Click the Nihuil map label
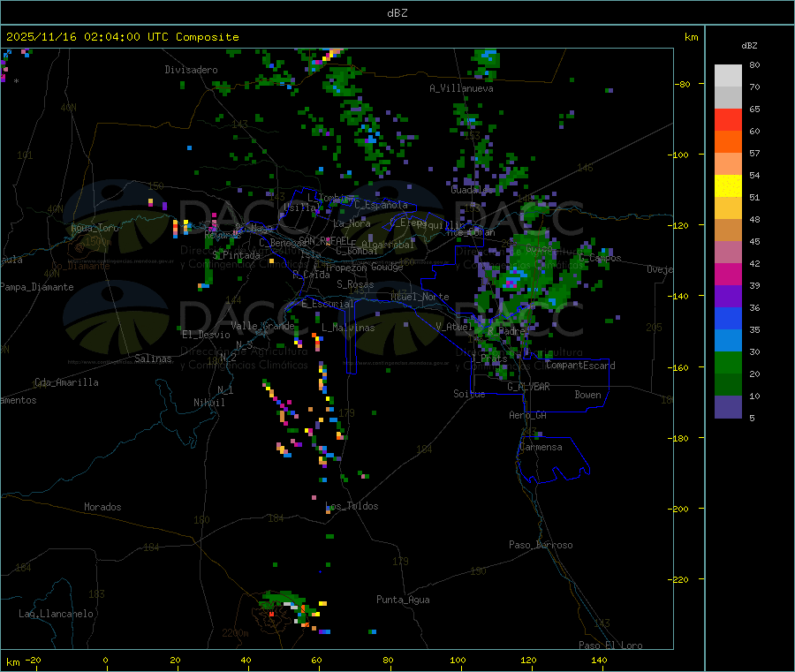 pyautogui.click(x=208, y=403)
